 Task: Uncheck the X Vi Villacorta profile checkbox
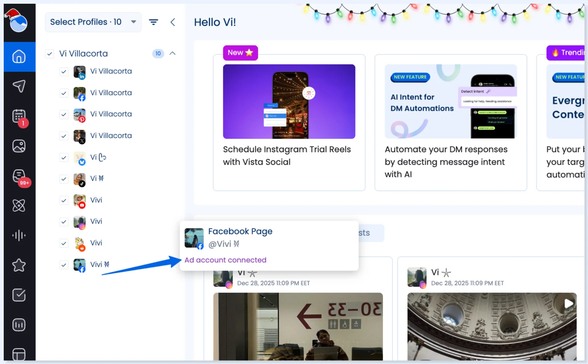[64, 136]
